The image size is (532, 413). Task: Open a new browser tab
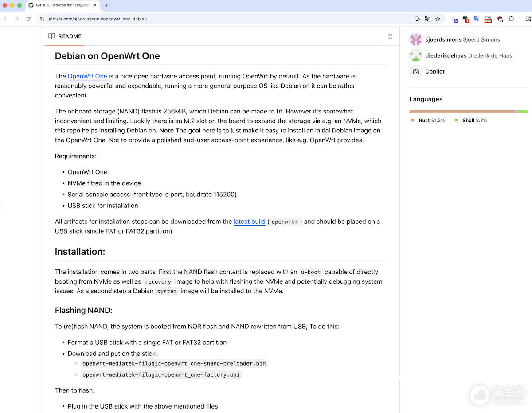[106, 5]
